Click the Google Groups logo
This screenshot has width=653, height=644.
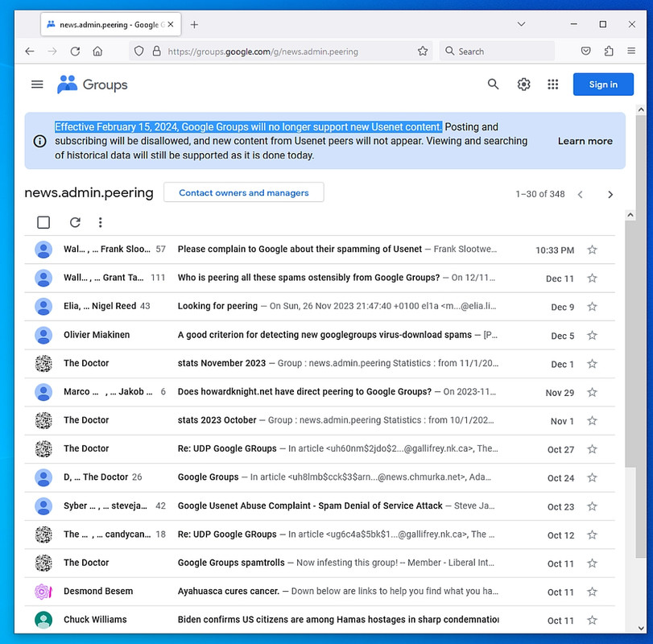(x=93, y=85)
